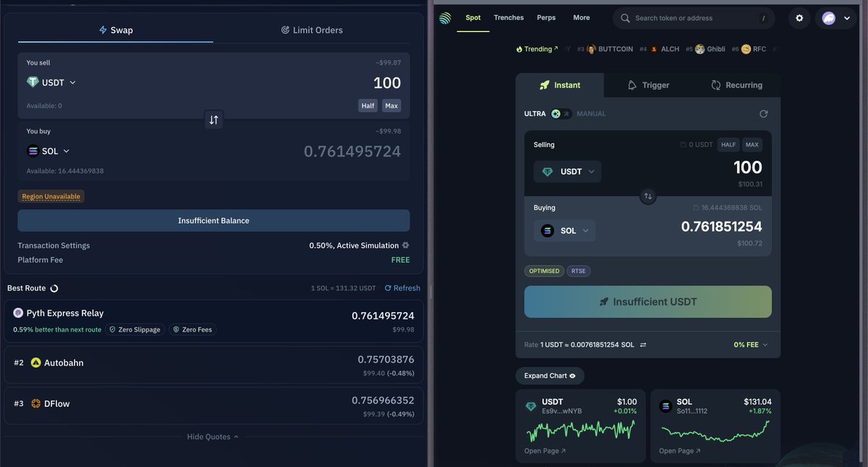Screen dimensions: 868x467
Task: Open the Trending link
Action: 537,49
